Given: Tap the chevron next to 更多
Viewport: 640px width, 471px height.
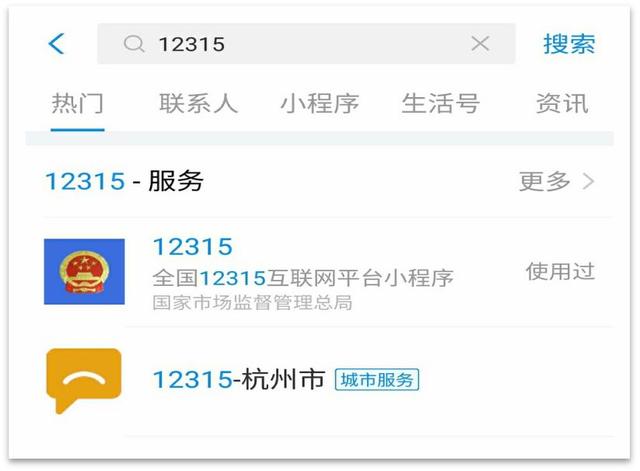Looking at the screenshot, I should tap(588, 181).
